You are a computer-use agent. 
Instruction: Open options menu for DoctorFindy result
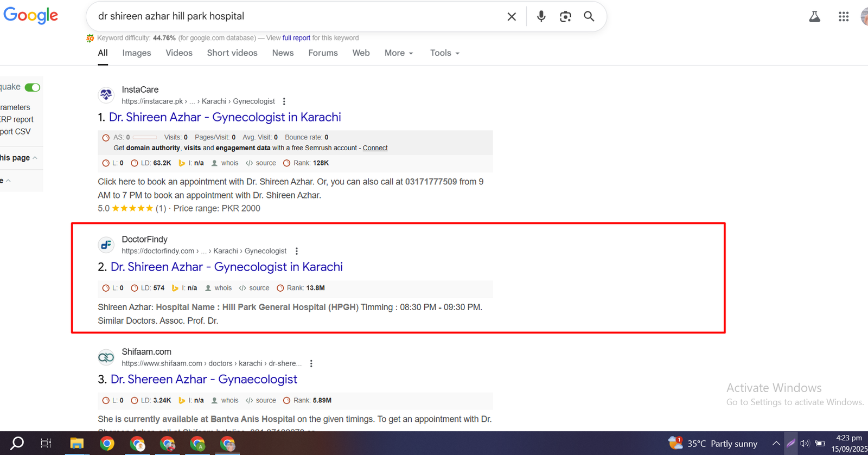[x=296, y=251]
